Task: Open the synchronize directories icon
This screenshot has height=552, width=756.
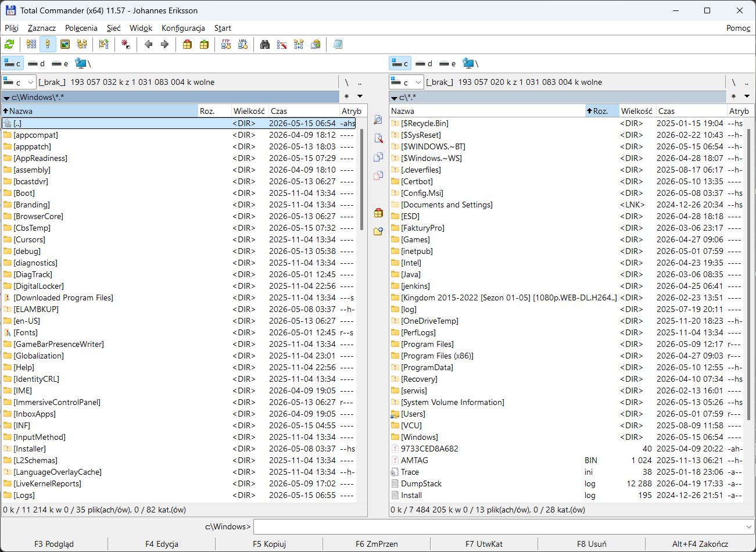Action: click(x=299, y=44)
